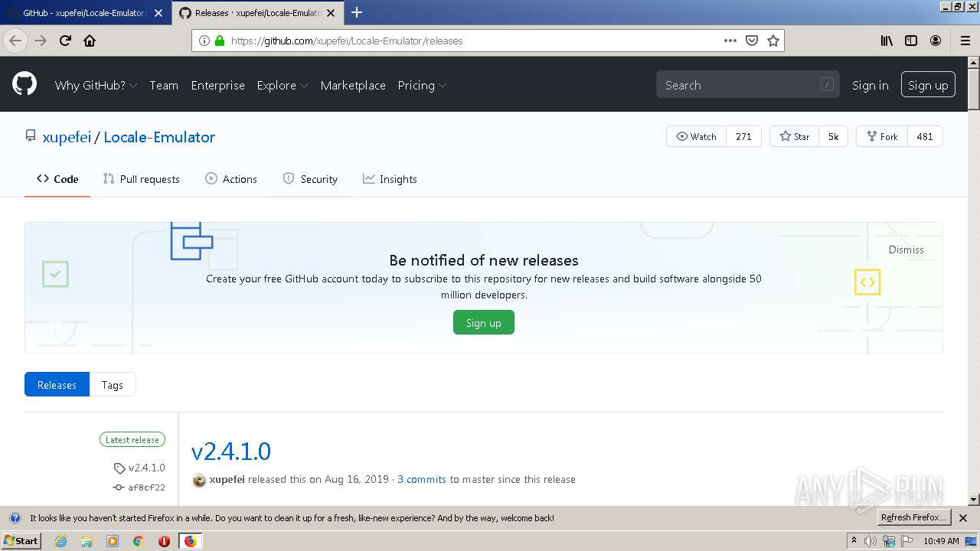Switch to the Security tab
The height and width of the screenshot is (551, 980).
[x=310, y=179]
